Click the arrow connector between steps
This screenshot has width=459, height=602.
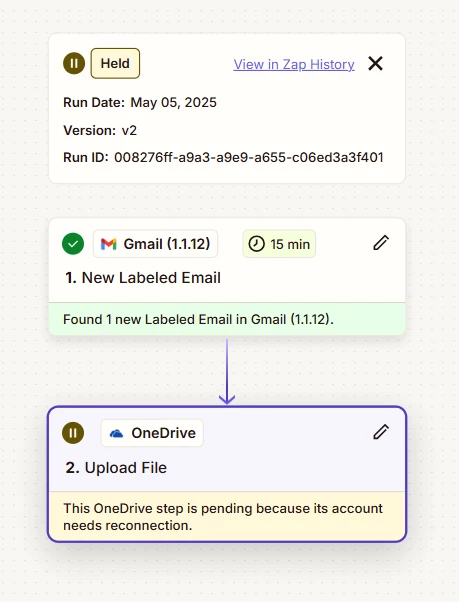pyautogui.click(x=227, y=372)
